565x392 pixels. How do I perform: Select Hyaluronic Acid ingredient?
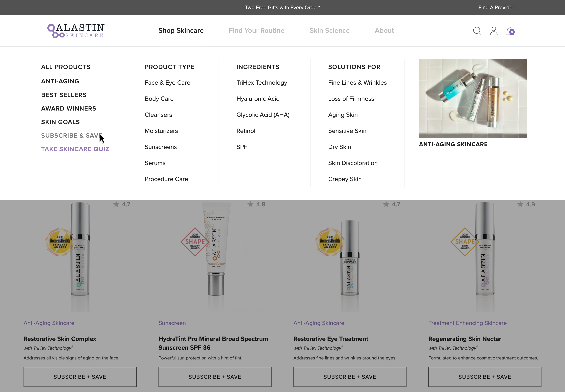258,99
